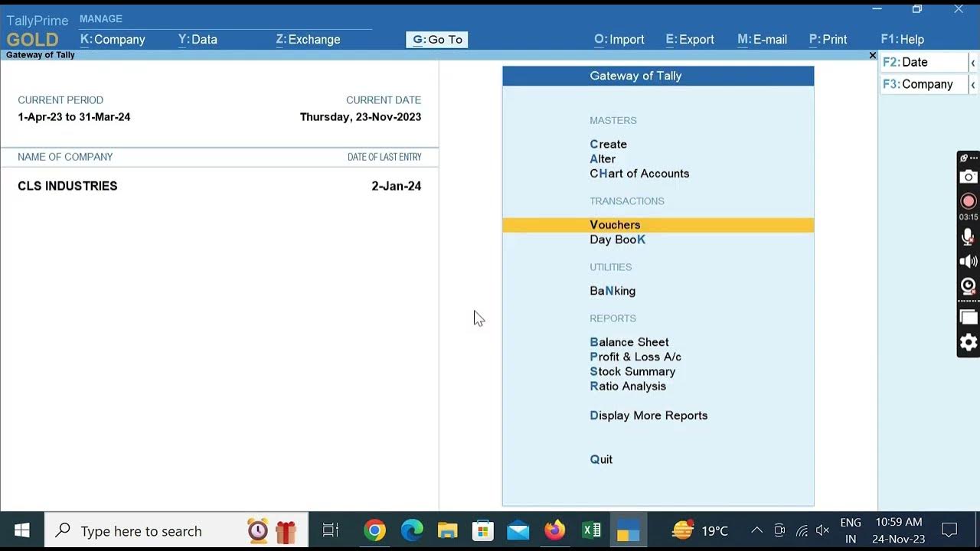Open F1: Help
The image size is (980, 551).
click(x=903, y=39)
